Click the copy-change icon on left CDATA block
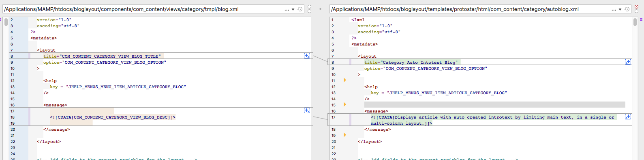This screenshot has height=160, width=644. tap(307, 110)
